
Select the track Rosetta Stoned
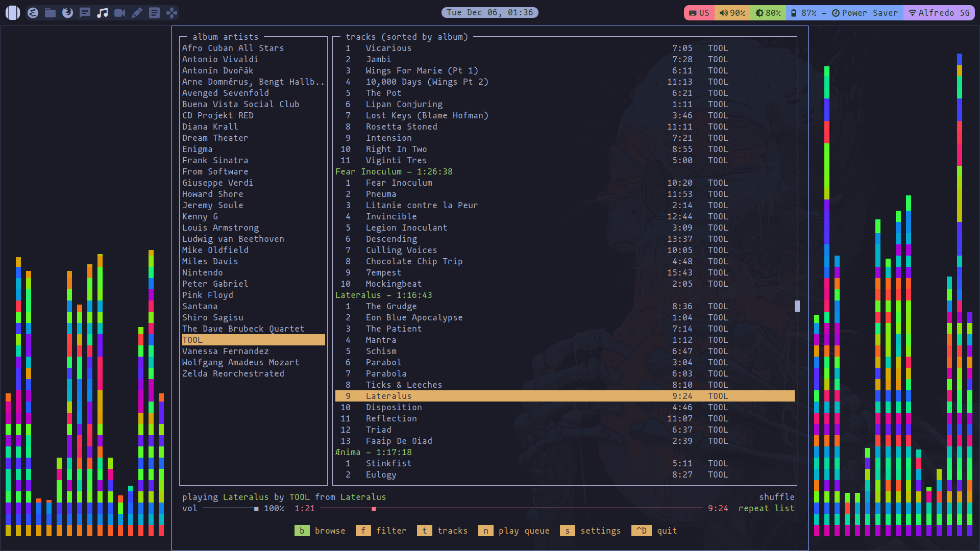565,127
